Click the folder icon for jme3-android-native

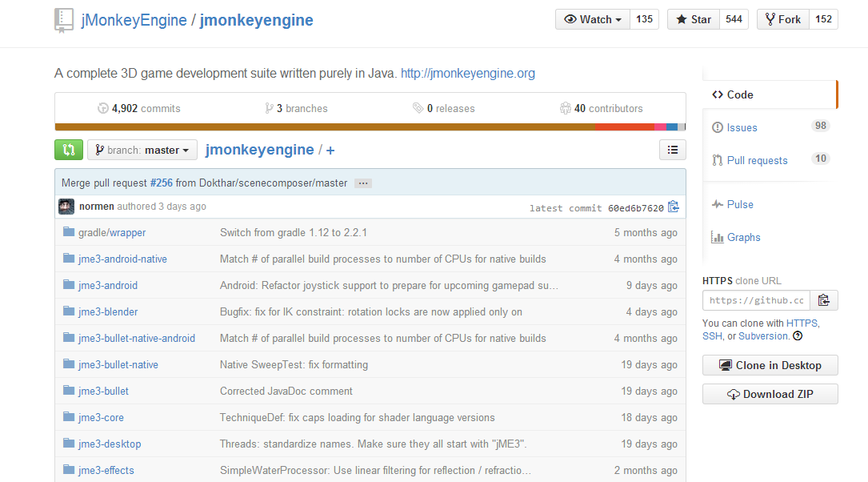pos(69,258)
